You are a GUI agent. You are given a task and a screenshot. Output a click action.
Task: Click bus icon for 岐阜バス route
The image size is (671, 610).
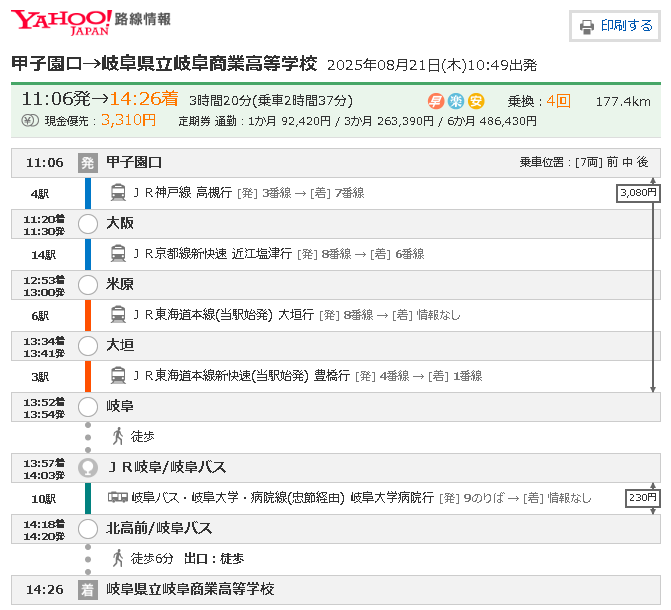point(118,498)
